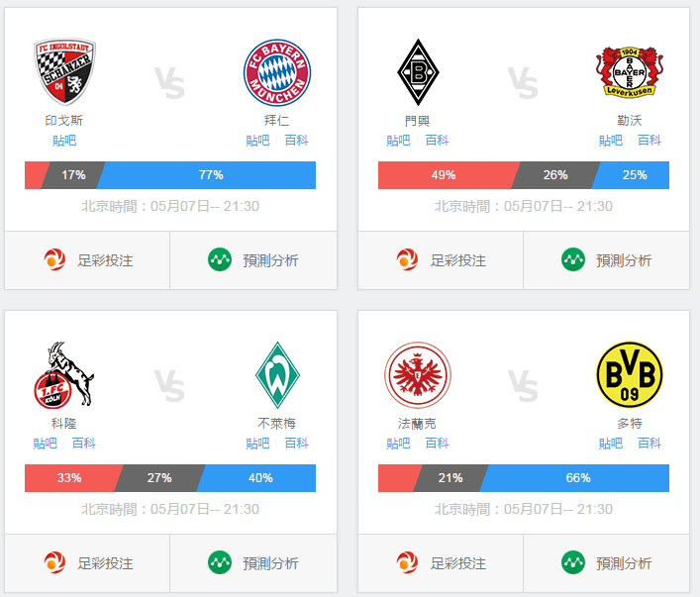Viewport: 700px width, 597px height.
Task: Click the 1. FC Köln goat logo
Action: click(x=63, y=375)
